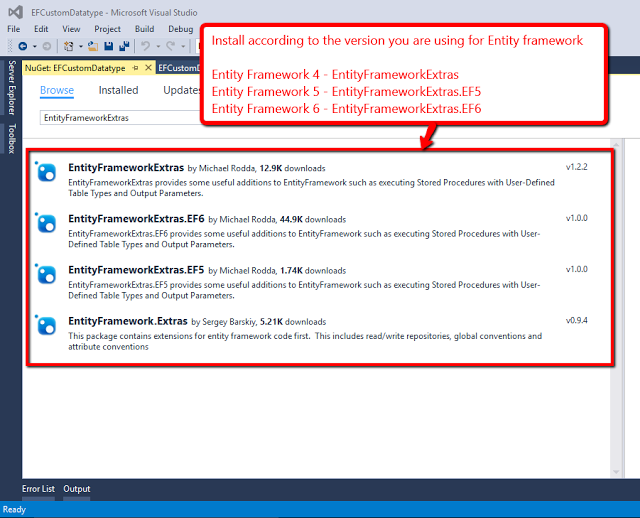640x518 pixels.
Task: Switch to the Browse tab
Action: (x=57, y=90)
